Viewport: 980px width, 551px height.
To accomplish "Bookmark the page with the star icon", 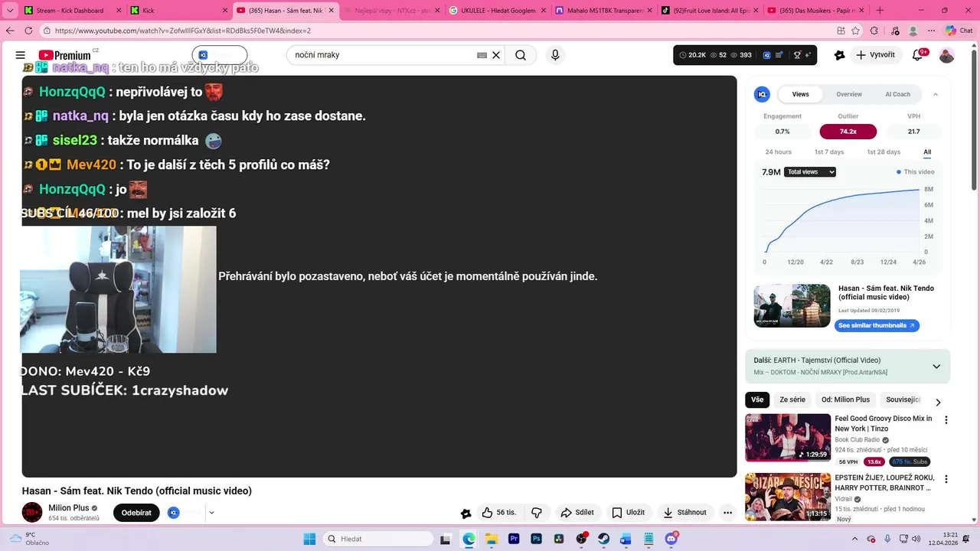I will pyautogui.click(x=855, y=31).
